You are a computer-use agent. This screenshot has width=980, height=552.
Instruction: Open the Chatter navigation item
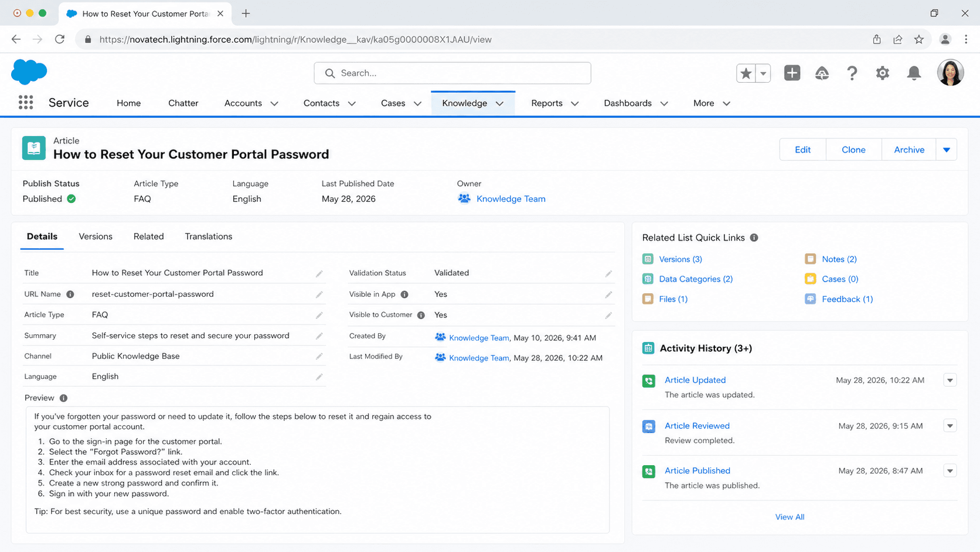coord(183,103)
